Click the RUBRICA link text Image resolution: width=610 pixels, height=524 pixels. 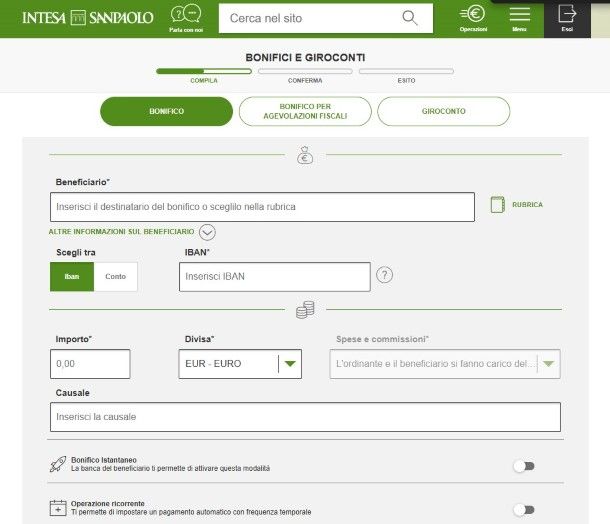point(527,205)
